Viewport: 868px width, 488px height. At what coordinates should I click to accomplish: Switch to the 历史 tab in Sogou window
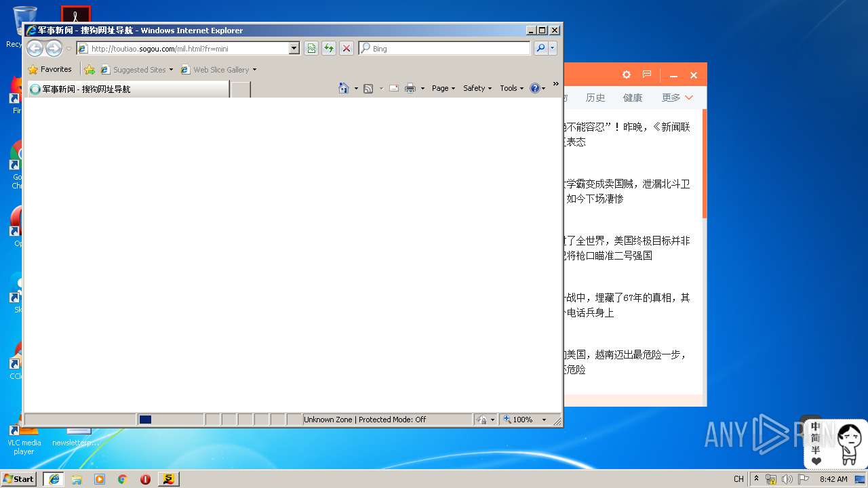coord(595,98)
